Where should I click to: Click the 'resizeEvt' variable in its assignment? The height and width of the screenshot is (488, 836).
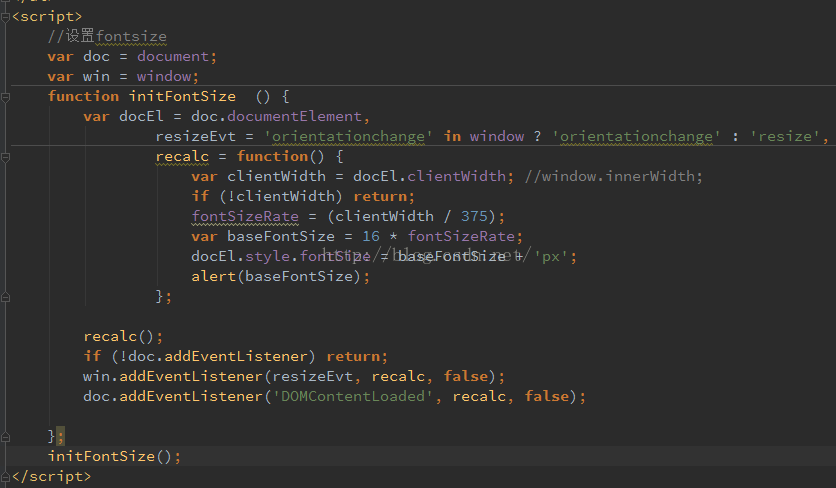[x=196, y=137]
